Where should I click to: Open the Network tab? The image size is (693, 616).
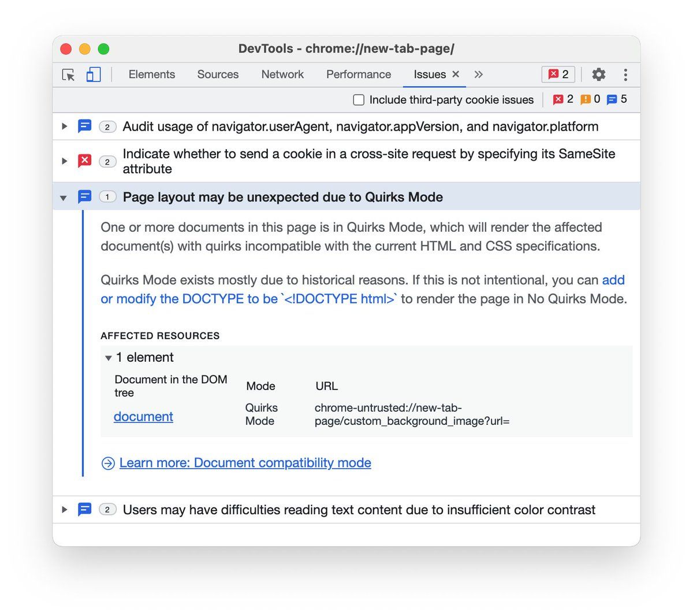tap(282, 75)
